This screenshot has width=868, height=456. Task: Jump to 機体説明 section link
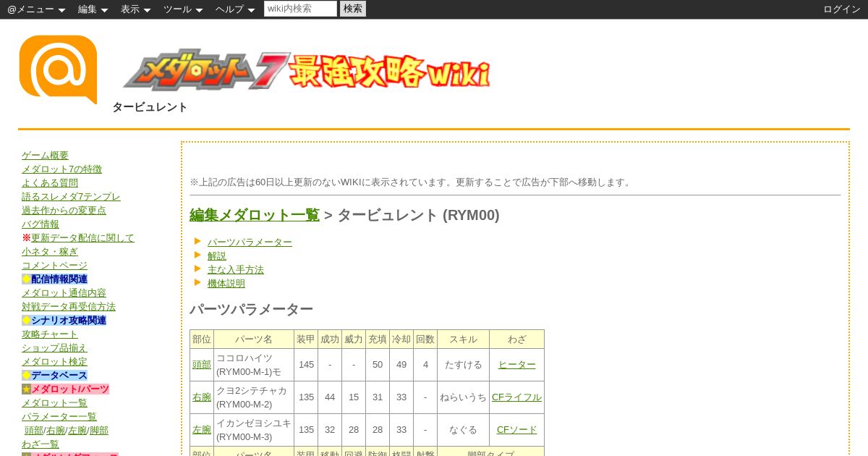coord(226,284)
